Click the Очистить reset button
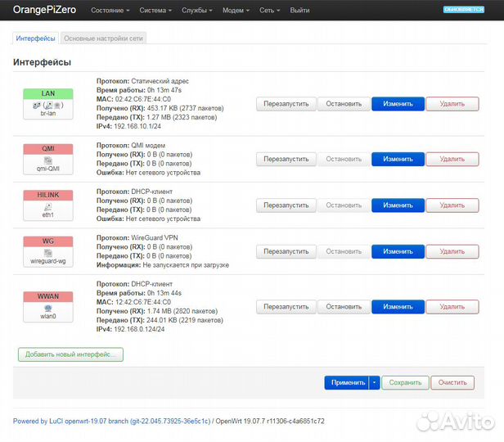This screenshot has height=442, width=504. coord(452,383)
